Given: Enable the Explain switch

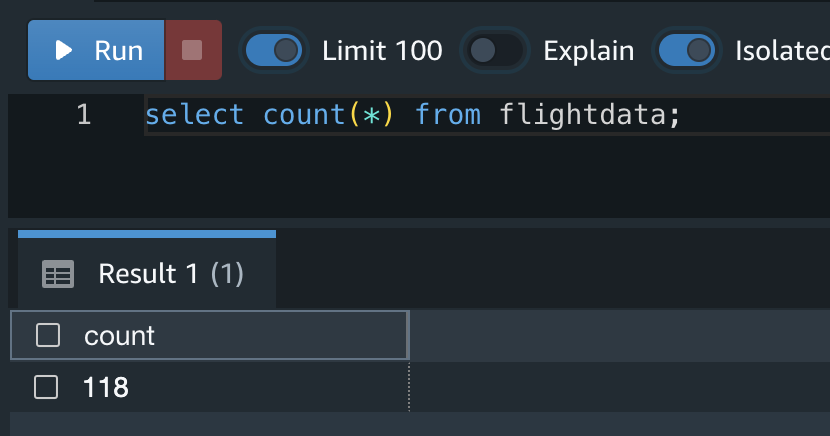Looking at the screenshot, I should point(494,50).
